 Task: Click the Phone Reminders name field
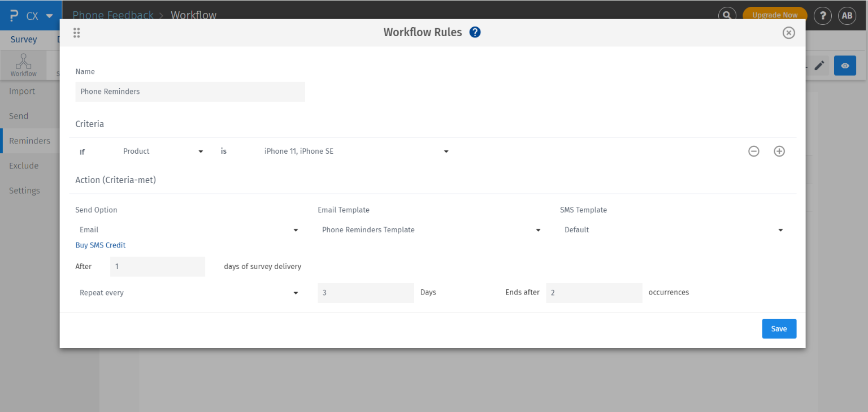[190, 92]
